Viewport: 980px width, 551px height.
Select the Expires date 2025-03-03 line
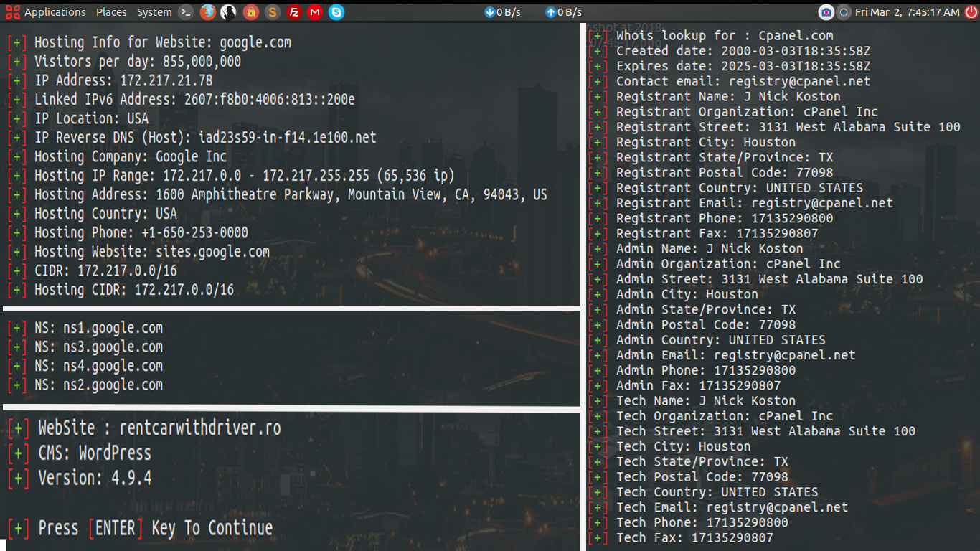pyautogui.click(x=730, y=66)
